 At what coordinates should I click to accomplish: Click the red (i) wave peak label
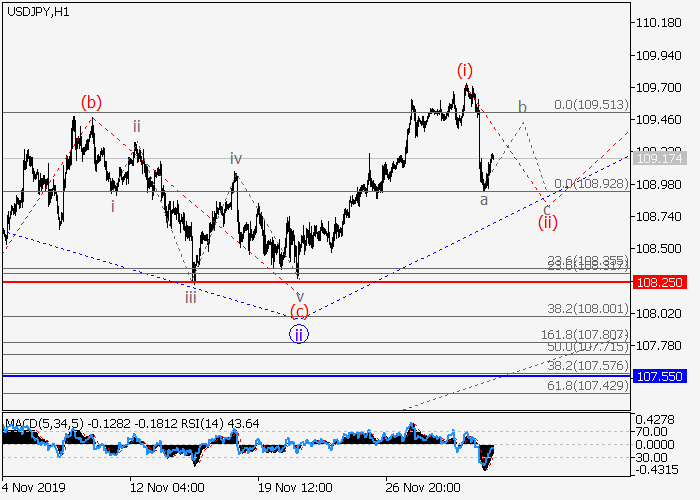[465, 70]
